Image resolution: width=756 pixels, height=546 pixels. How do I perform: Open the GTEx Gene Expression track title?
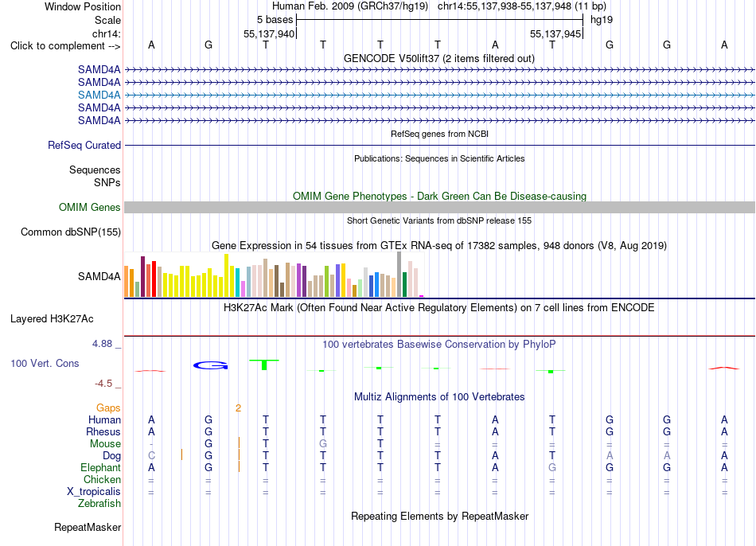[x=439, y=245]
